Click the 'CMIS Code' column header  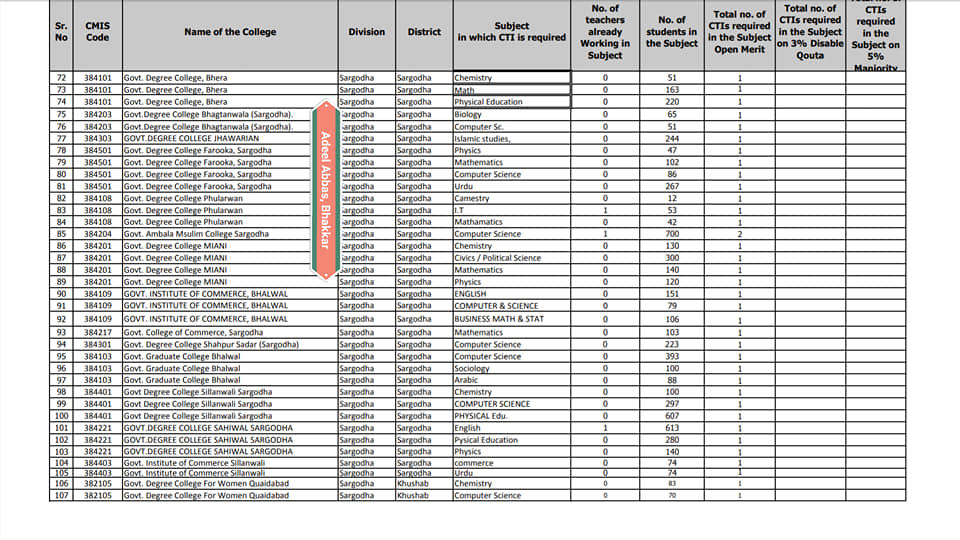tap(97, 32)
